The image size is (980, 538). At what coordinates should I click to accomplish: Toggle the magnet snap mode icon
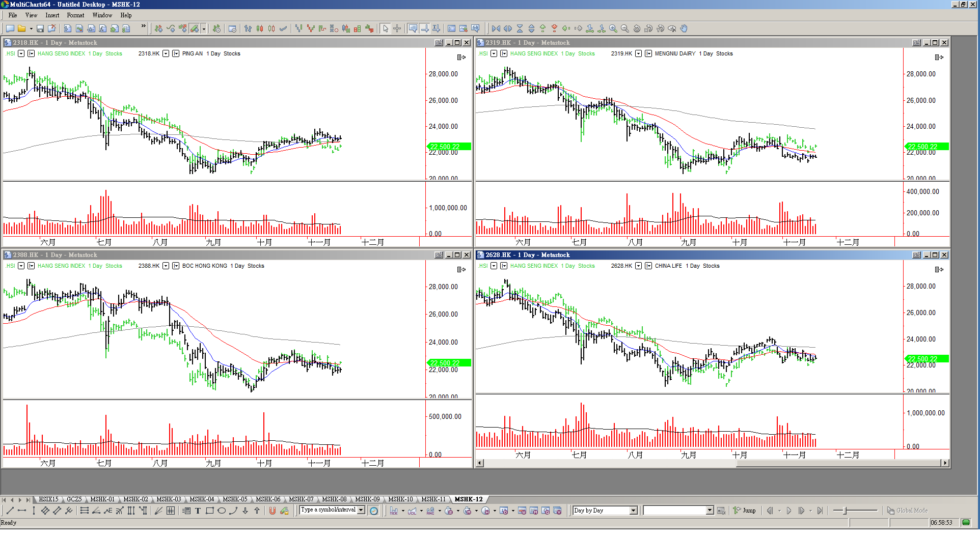273,511
